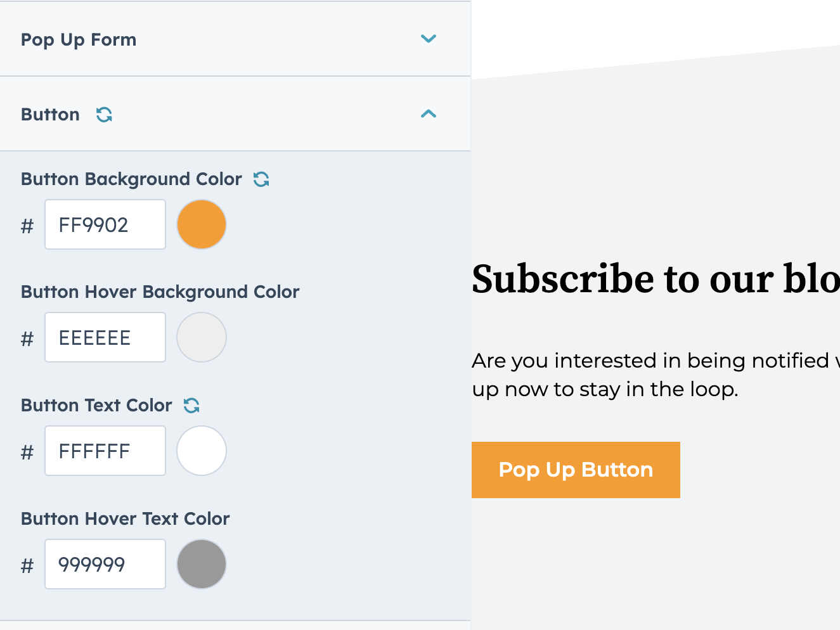Image resolution: width=840 pixels, height=630 pixels.
Task: Select the FFFFFF text color input
Action: tap(105, 450)
